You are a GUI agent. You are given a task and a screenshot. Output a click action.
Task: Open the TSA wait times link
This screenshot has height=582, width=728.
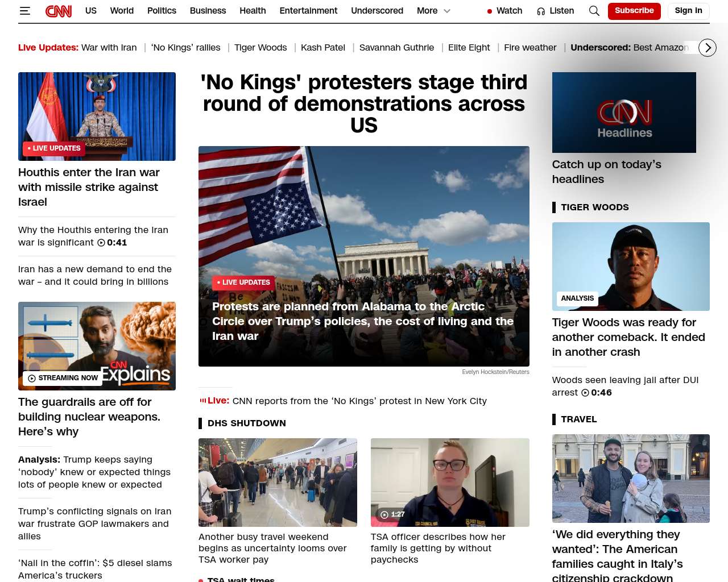pos(241,579)
